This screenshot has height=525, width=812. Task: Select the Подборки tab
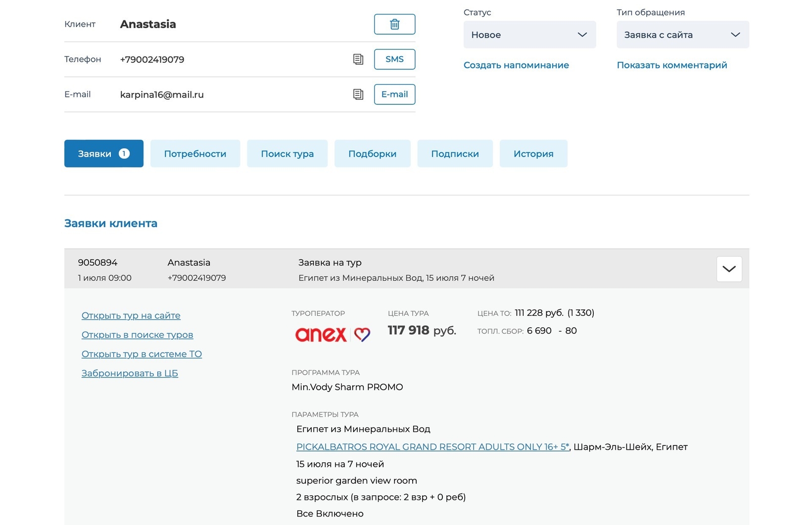tap(372, 154)
